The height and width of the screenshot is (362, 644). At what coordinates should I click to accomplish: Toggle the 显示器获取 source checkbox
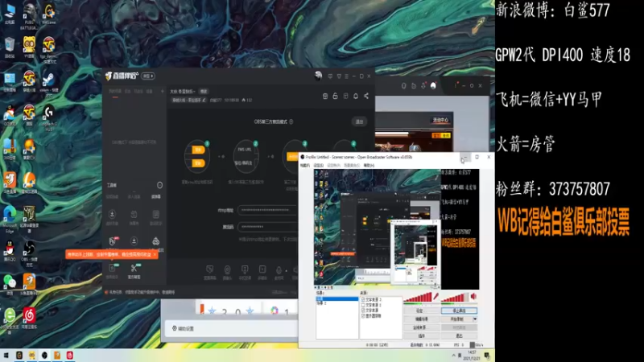[x=363, y=316]
